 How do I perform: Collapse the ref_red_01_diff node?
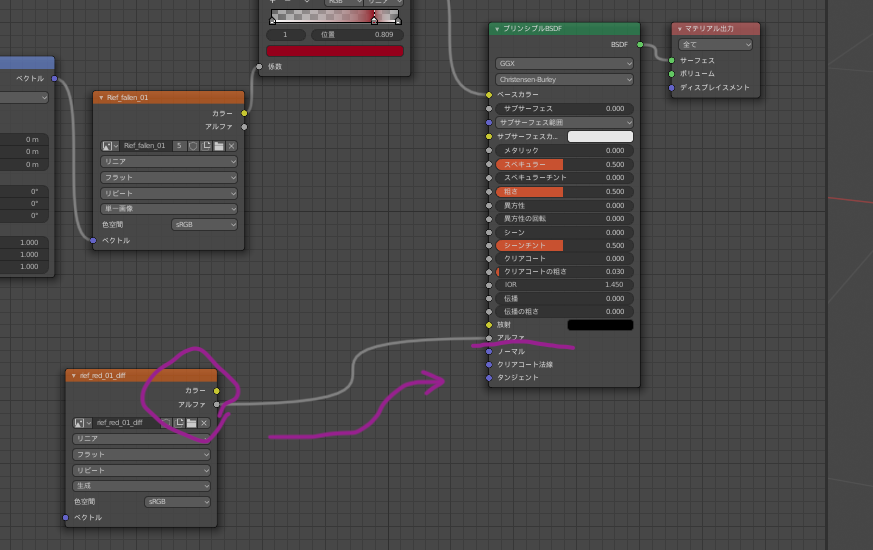(73, 376)
